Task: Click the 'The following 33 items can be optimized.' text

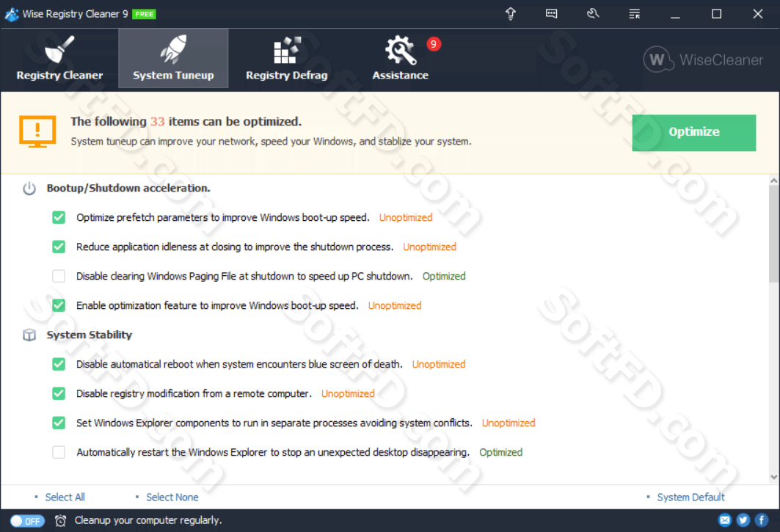Action: [x=186, y=121]
